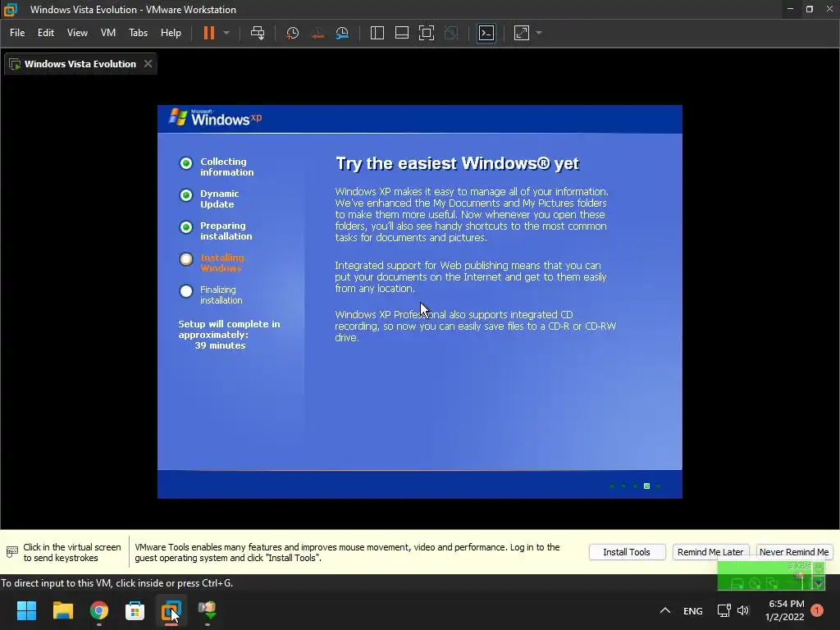Screen dimensions: 840x630
Task: Open the Windows Start menu
Action: point(26,610)
